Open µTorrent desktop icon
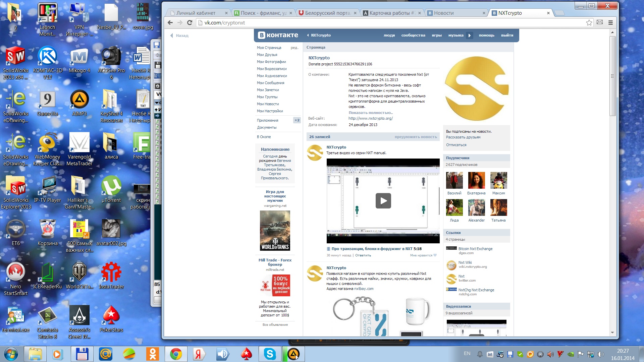The width and height of the screenshot is (644, 362). 111,190
